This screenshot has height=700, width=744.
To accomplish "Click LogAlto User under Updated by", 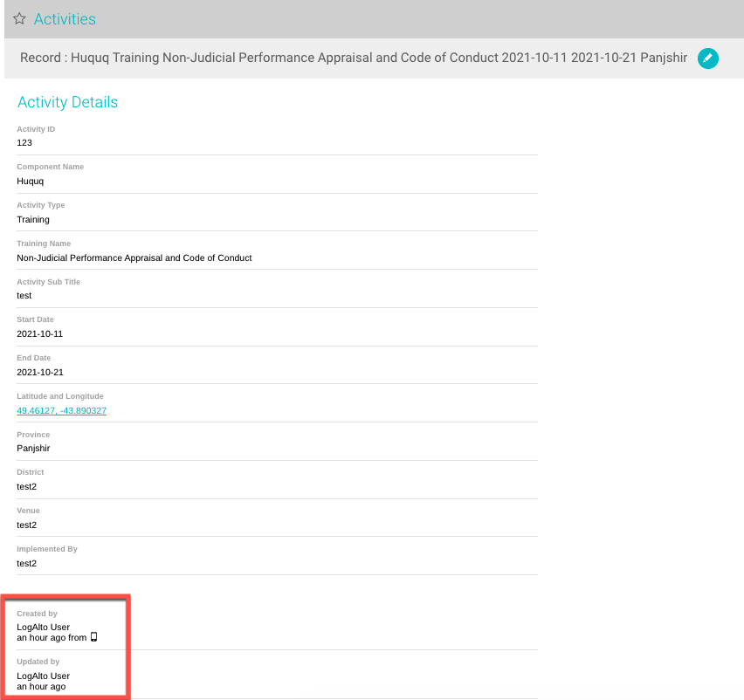I will [x=43, y=676].
